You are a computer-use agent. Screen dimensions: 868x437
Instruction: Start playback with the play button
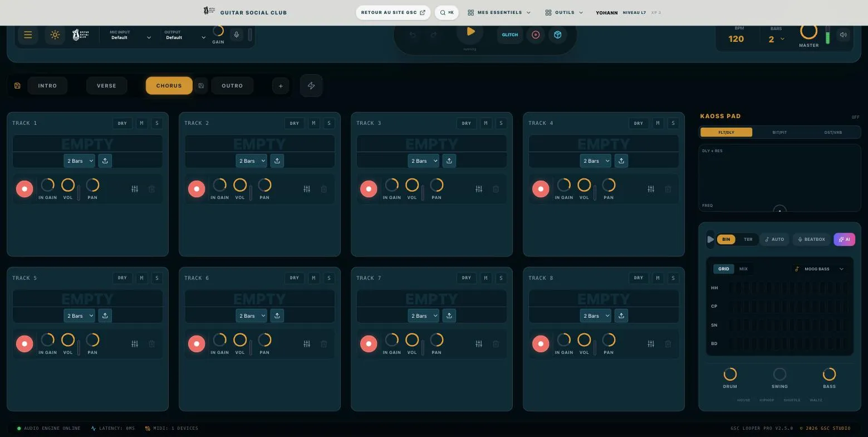pyautogui.click(x=470, y=32)
